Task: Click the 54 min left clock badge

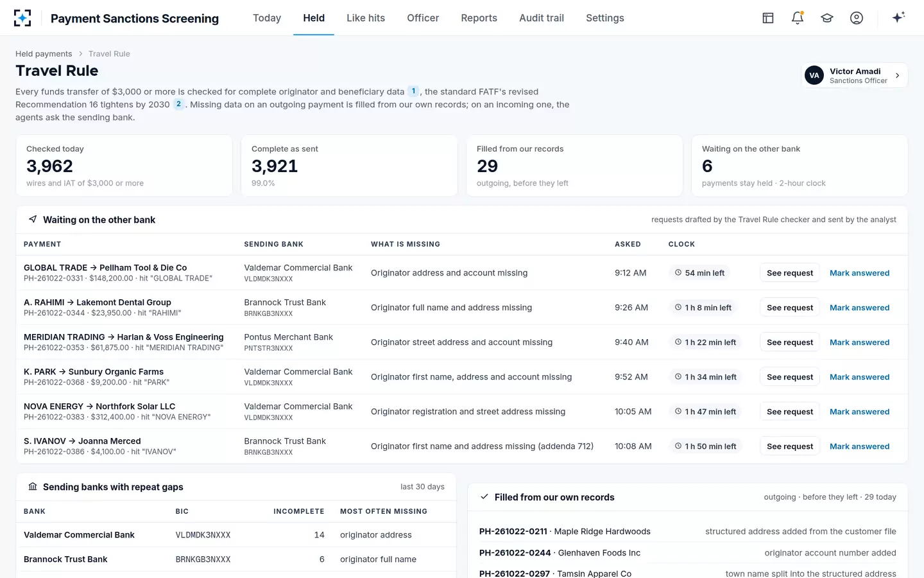Action: coord(699,273)
